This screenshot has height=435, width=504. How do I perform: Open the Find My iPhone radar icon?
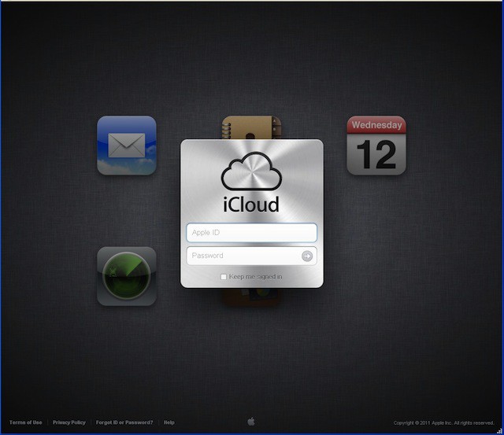tap(127, 276)
